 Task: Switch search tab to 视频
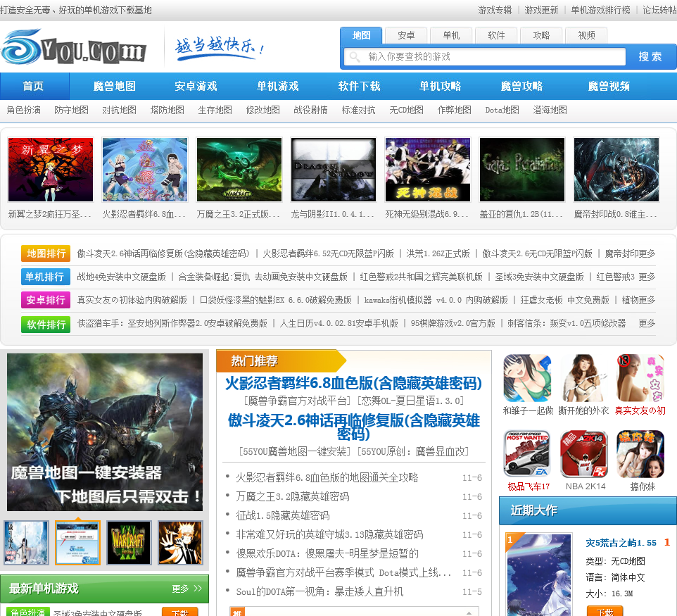586,35
